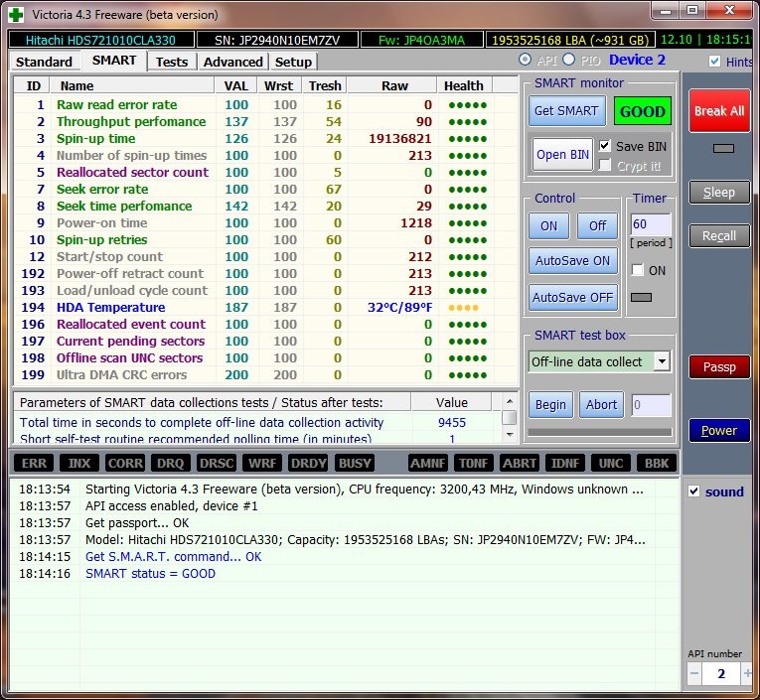Viewport: 760px width, 700px height.
Task: Toggle the Save BIN checkbox
Action: (605, 146)
